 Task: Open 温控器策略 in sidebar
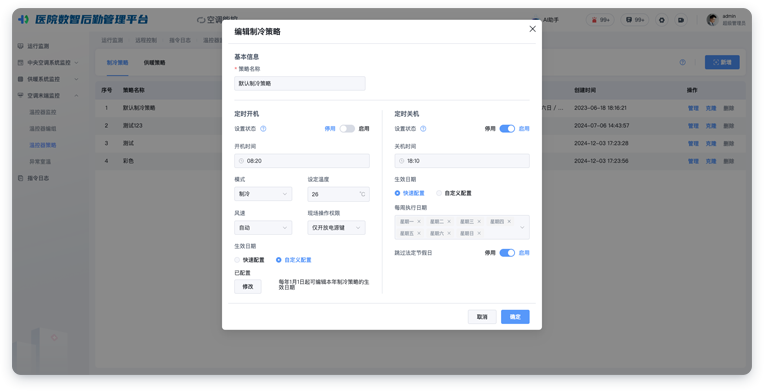click(43, 145)
